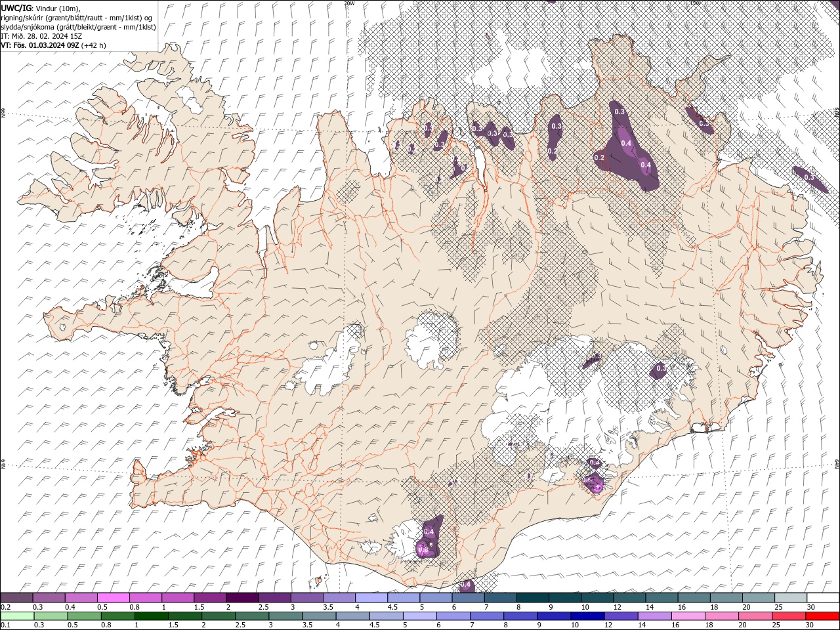This screenshot has width=840, height=630.
Task: Choose the lavender 5 swatch, lower legend
Action: (x=419, y=616)
